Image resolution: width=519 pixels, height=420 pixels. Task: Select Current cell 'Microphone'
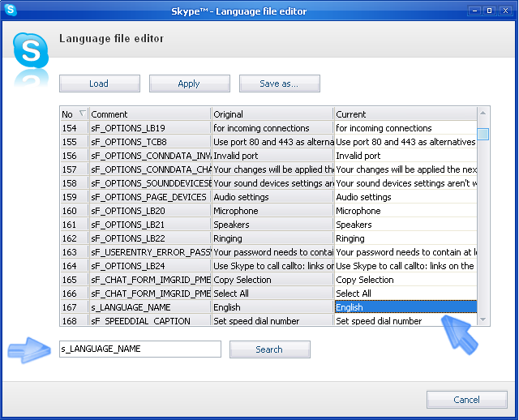[x=405, y=211]
